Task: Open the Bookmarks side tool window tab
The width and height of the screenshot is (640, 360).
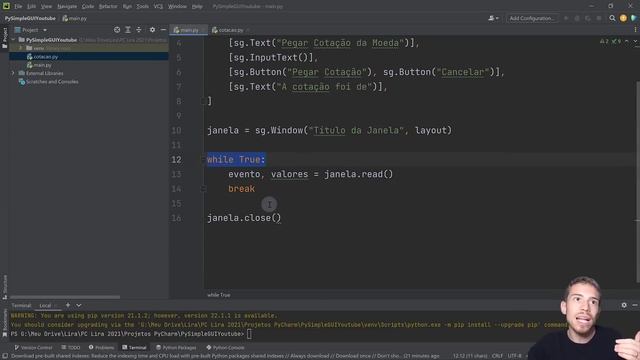Action: pyautogui.click(x=4, y=322)
